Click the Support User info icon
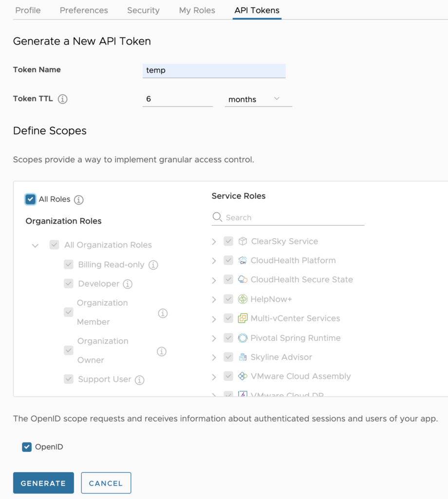The image size is (448, 499). point(140,380)
